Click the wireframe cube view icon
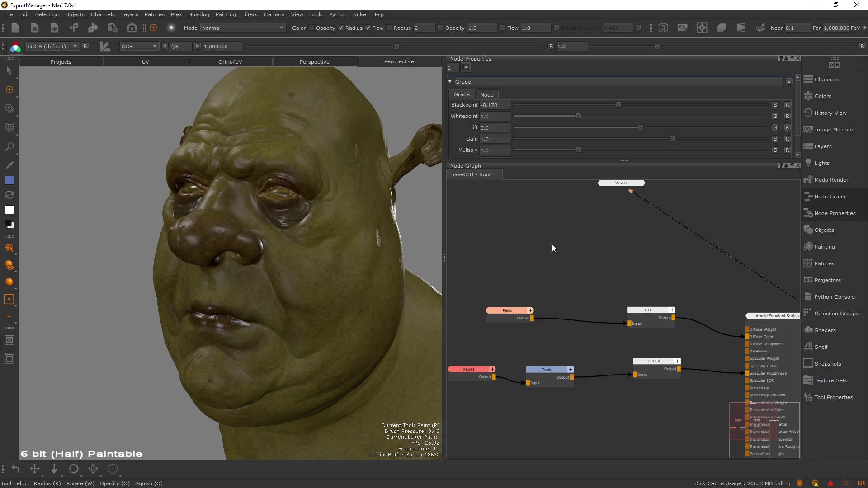 coord(663,28)
